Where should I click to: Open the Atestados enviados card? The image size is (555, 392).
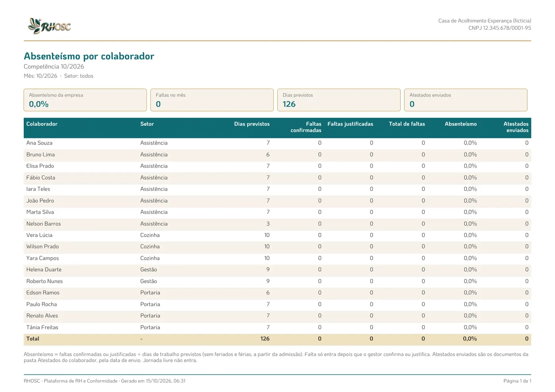466,100
